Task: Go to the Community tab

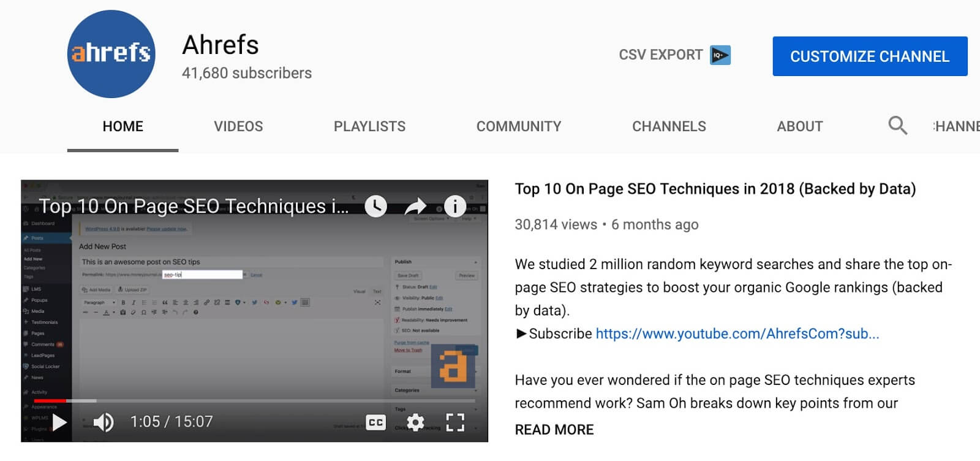Action: pos(519,126)
